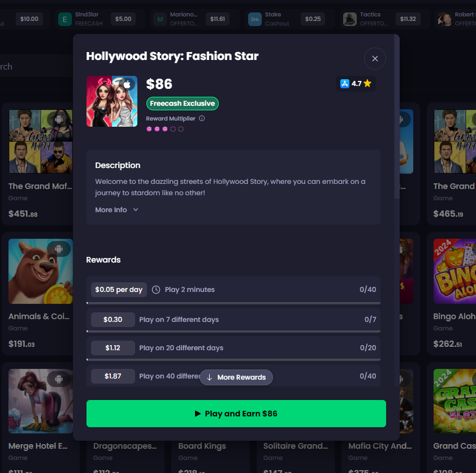Click the $11.61 amount by Mariano
This screenshot has height=473, width=476.
point(218,19)
